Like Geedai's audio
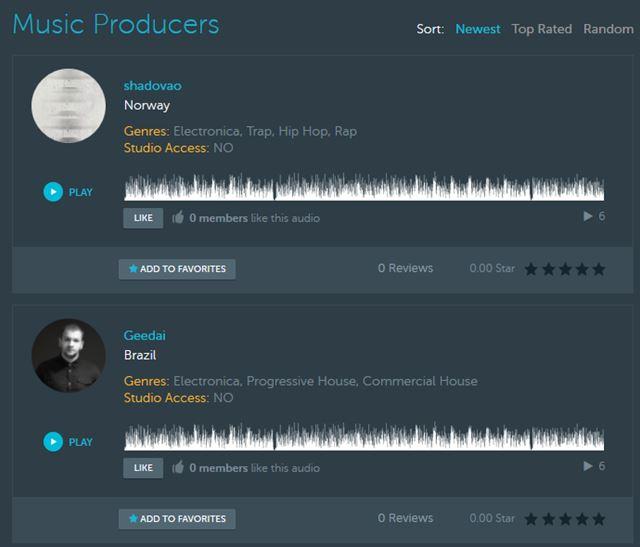The height and width of the screenshot is (547, 640). [x=143, y=467]
